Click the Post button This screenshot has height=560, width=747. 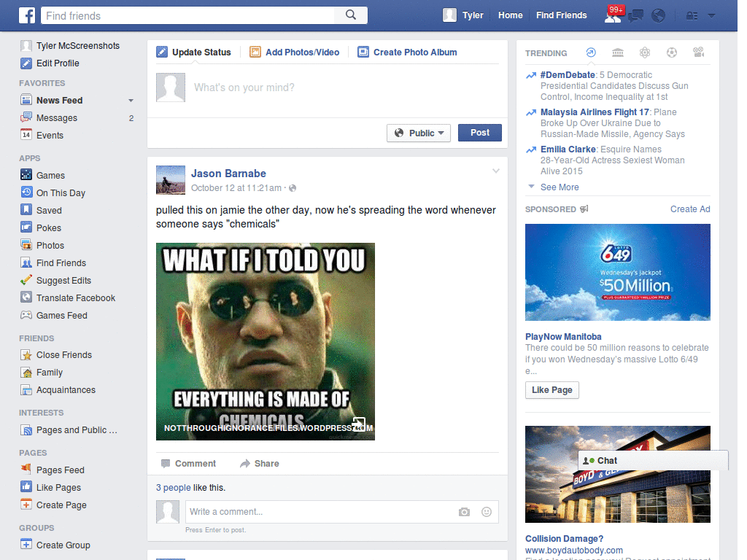coord(480,133)
